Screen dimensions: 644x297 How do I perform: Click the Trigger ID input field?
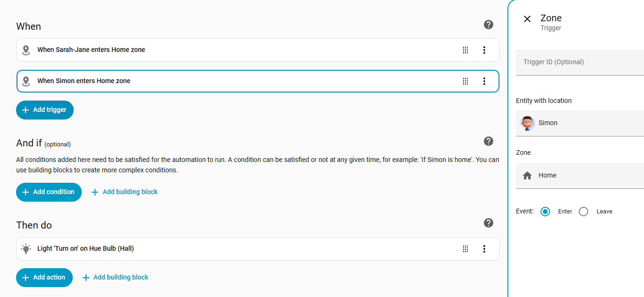(x=580, y=62)
